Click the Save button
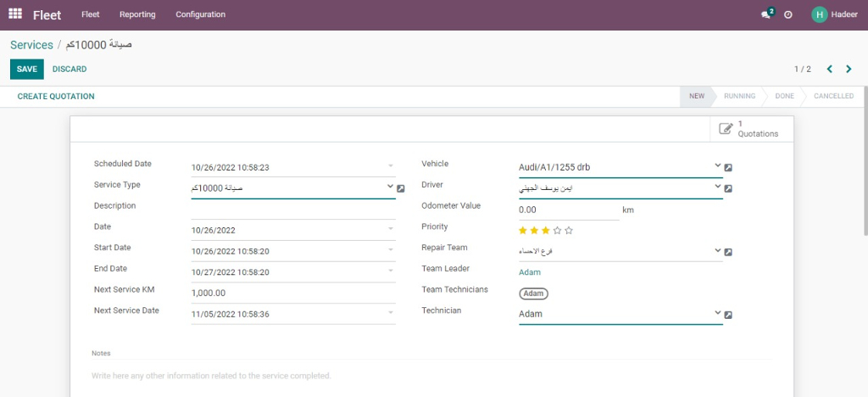The image size is (868, 397). [x=27, y=69]
